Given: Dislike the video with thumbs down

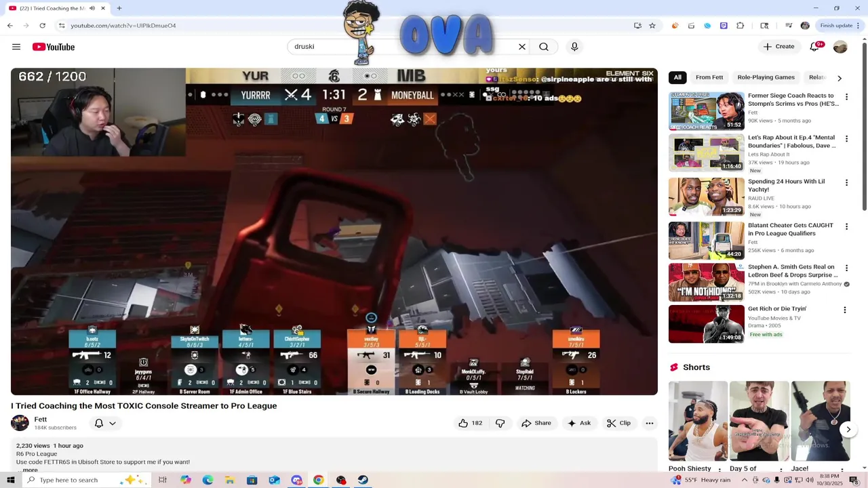Looking at the screenshot, I should point(500,423).
